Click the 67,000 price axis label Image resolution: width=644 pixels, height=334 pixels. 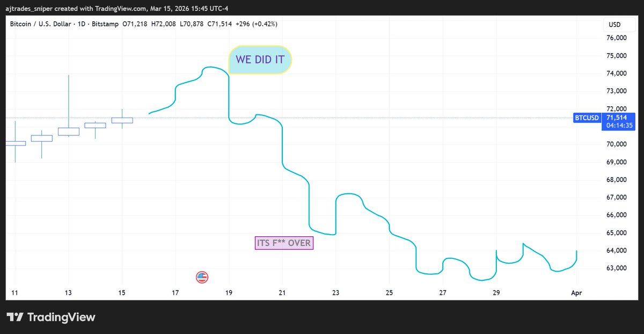616,198
